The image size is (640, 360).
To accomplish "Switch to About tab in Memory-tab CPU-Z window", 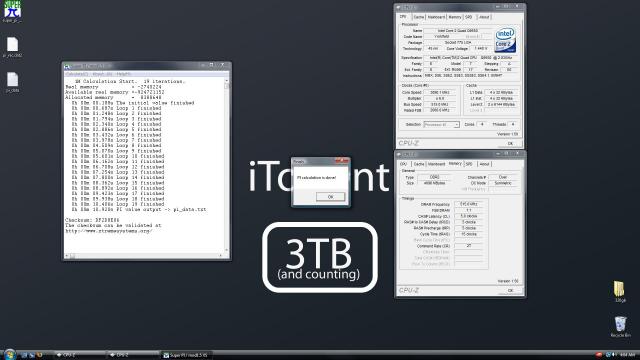I will [x=484, y=164].
